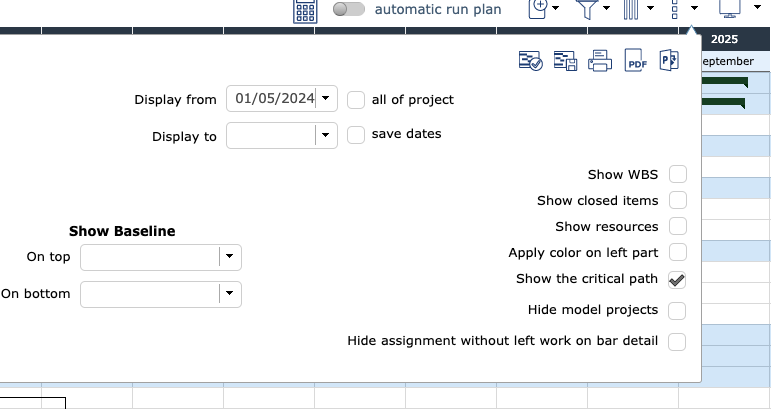The width and height of the screenshot is (772, 409).
Task: Open the filter funnel menu
Action: tap(587, 10)
